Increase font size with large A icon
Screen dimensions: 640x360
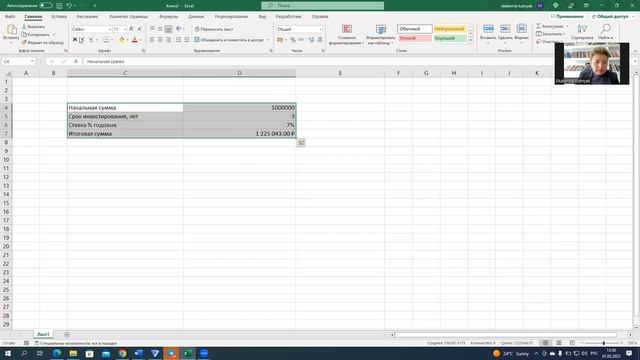131,29
